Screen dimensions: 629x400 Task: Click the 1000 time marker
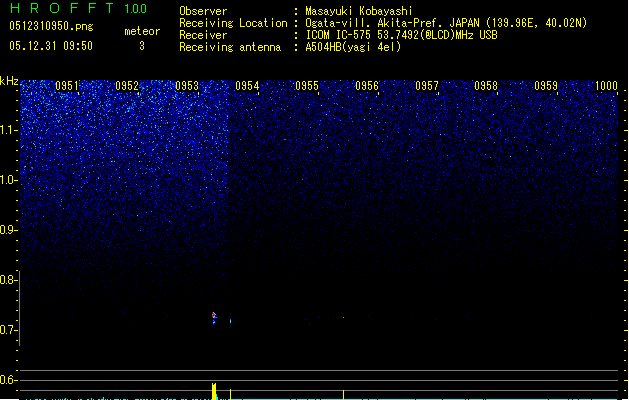(x=606, y=86)
